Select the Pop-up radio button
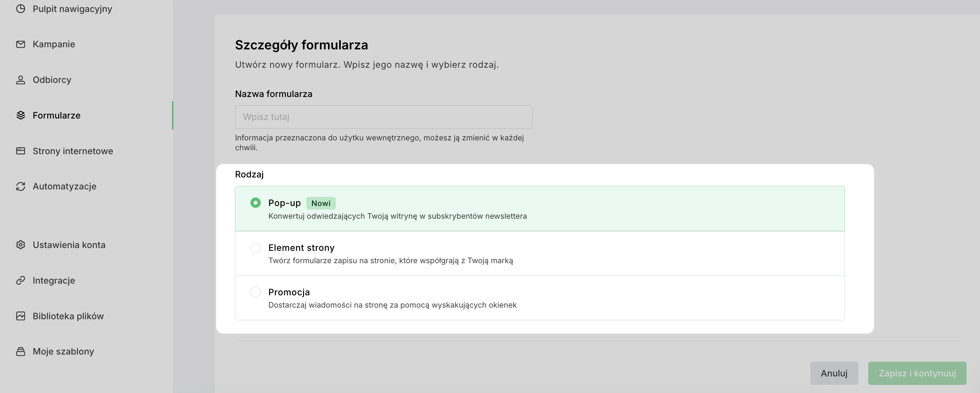980x393 pixels. pos(255,203)
